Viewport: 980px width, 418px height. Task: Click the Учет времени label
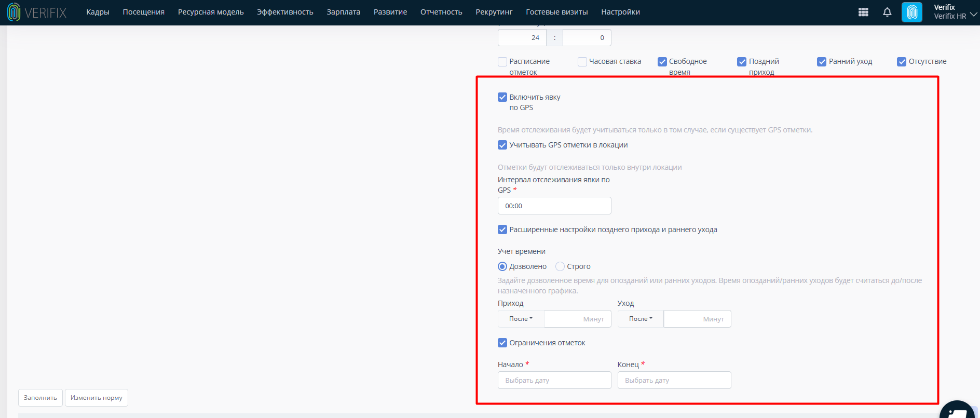(x=522, y=251)
